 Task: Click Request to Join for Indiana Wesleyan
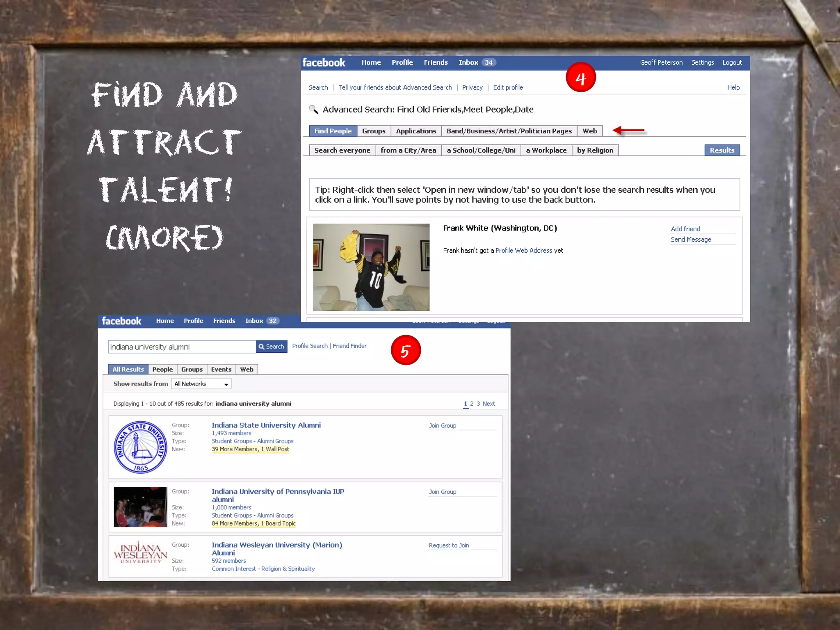449,545
